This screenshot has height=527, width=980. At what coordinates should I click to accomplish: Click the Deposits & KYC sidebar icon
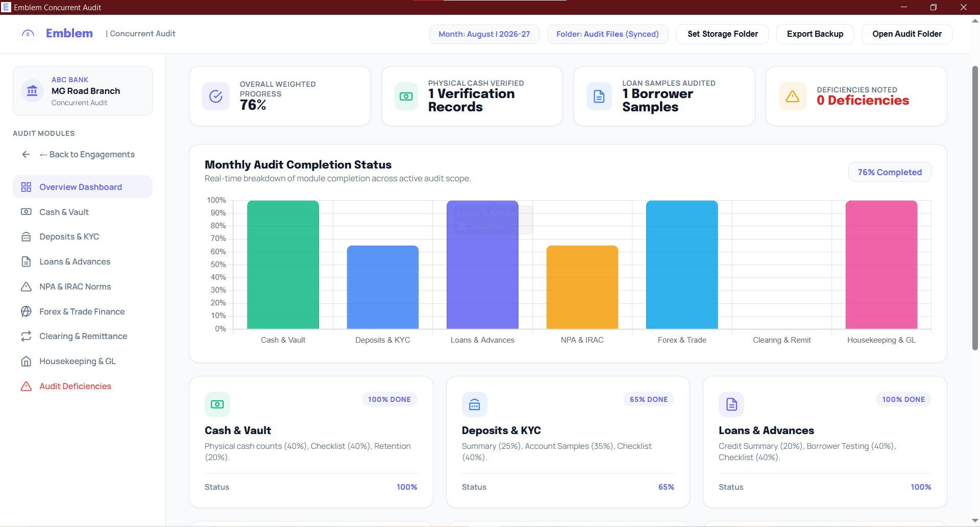pos(26,237)
